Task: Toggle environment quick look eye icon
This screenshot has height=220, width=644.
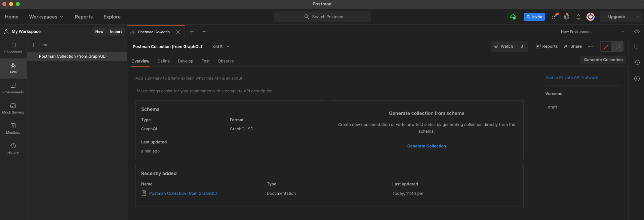Action: click(x=637, y=32)
